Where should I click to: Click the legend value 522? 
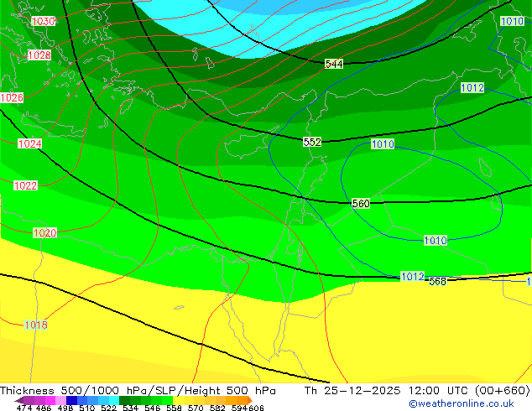click(x=108, y=408)
